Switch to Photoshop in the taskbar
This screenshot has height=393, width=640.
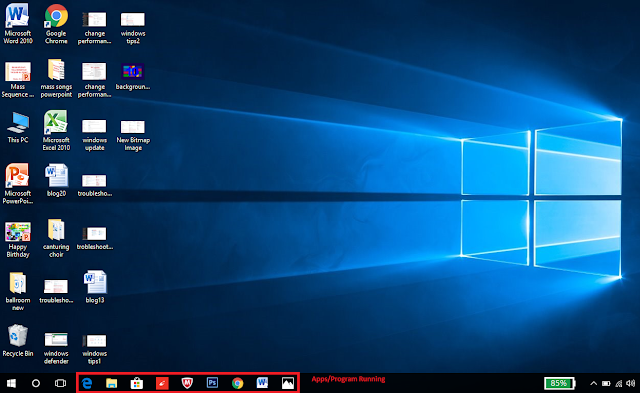pos(212,383)
